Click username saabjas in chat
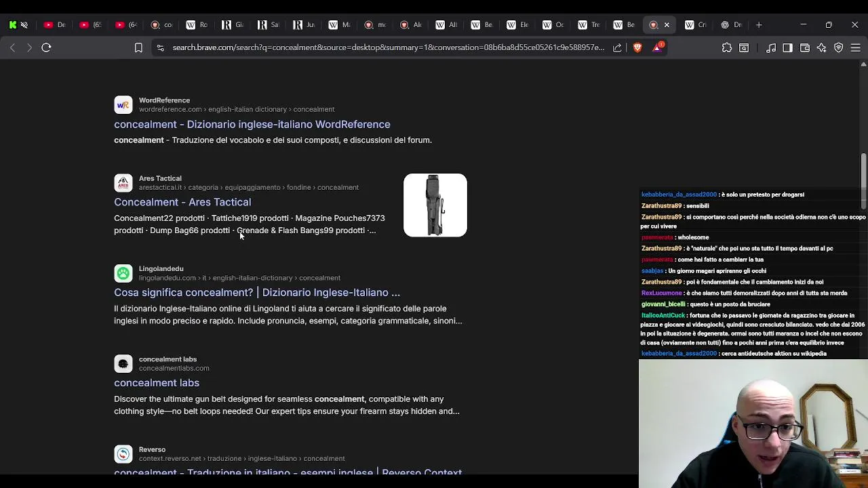Screen dimensions: 868x488 [652, 271]
